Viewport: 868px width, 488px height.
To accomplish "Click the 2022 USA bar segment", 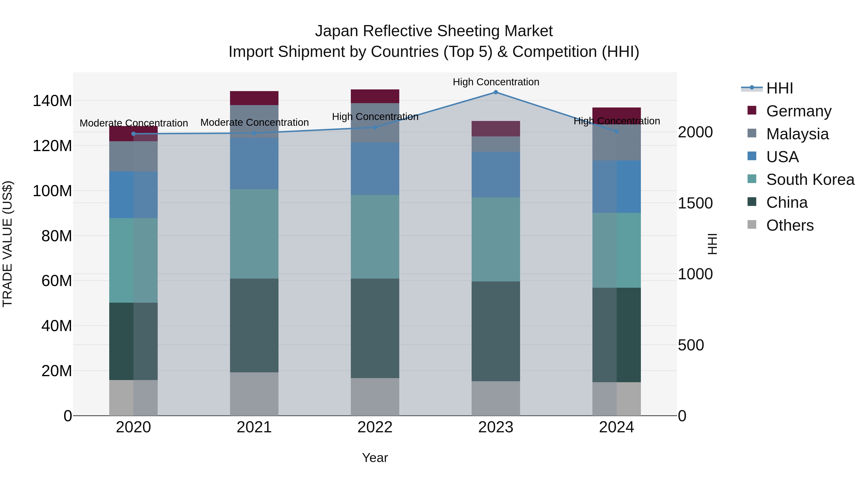I will [x=375, y=169].
